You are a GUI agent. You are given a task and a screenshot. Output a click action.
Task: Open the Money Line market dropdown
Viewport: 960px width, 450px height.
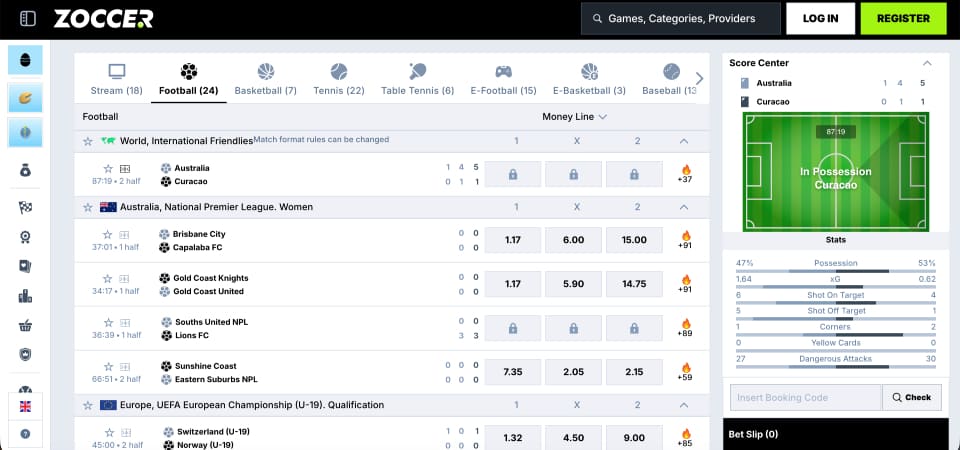574,116
